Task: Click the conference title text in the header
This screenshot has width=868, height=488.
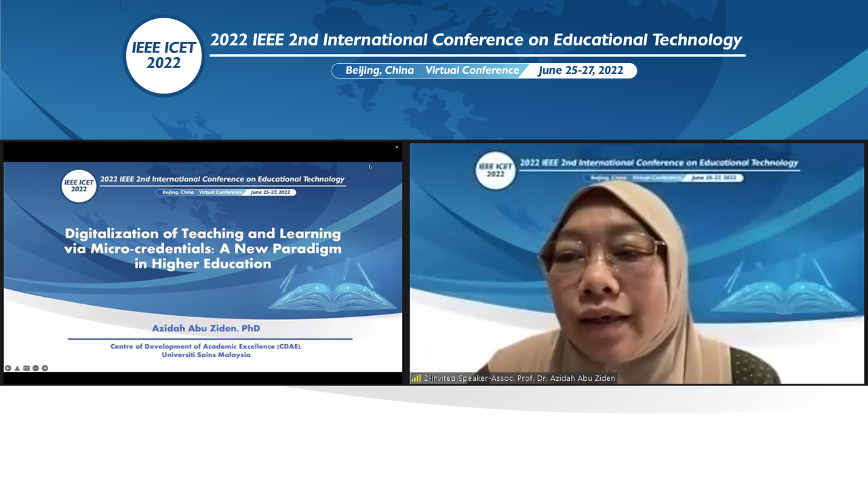Action: [476, 39]
